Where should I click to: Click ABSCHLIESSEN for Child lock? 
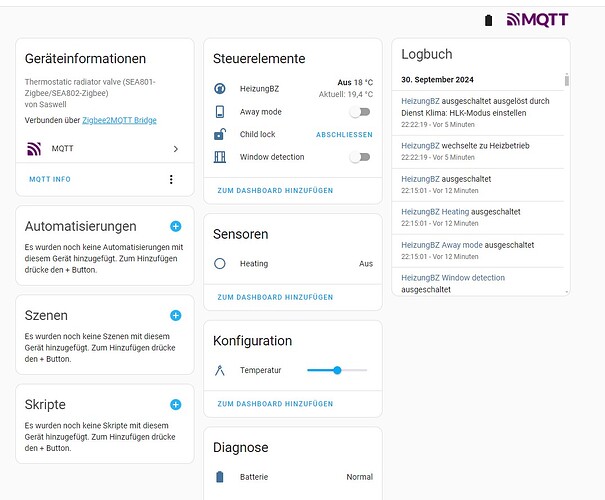(x=344, y=135)
